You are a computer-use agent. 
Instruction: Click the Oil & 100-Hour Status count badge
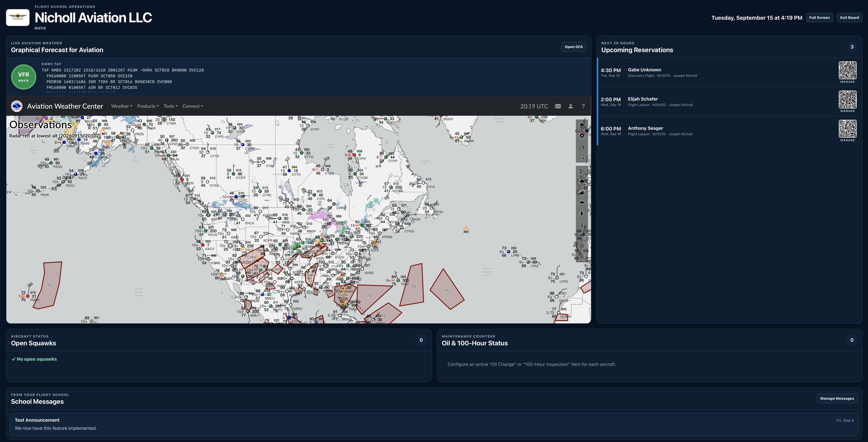(852, 340)
